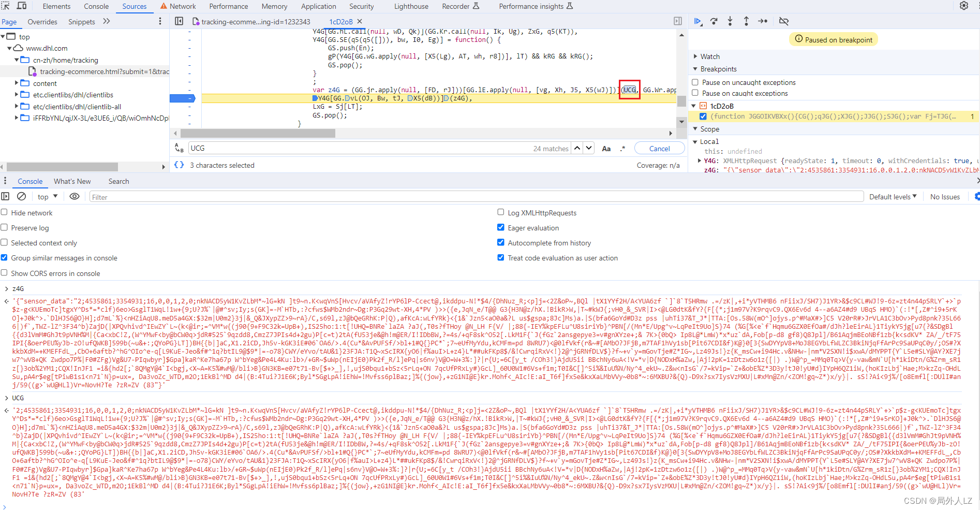Click the code editor horizontal scrollbar
The height and width of the screenshot is (510, 980).
[258, 133]
